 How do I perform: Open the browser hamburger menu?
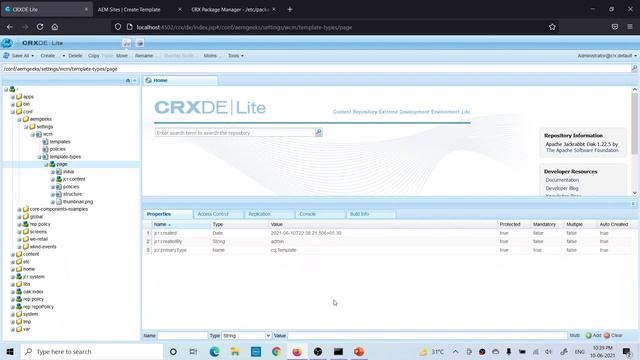click(630, 27)
